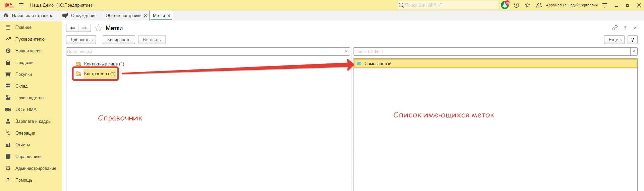This screenshot has height=191, width=644.
Task: Select the Самозанятый tag row
Action: pyautogui.click(x=378, y=63)
